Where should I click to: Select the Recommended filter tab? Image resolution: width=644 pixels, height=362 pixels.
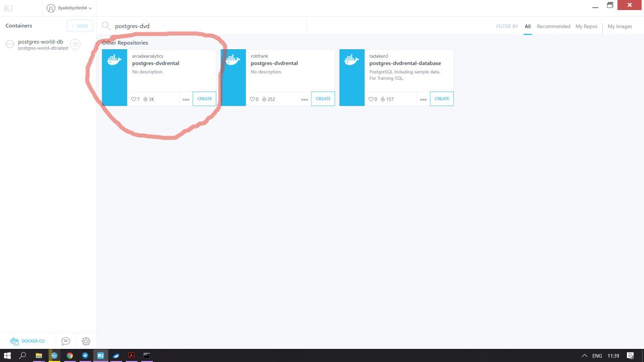pos(553,27)
